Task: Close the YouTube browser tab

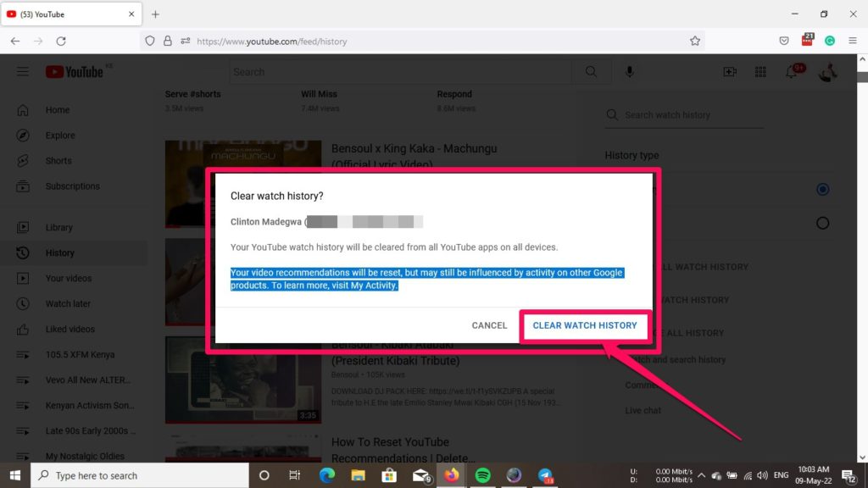Action: coord(131,14)
